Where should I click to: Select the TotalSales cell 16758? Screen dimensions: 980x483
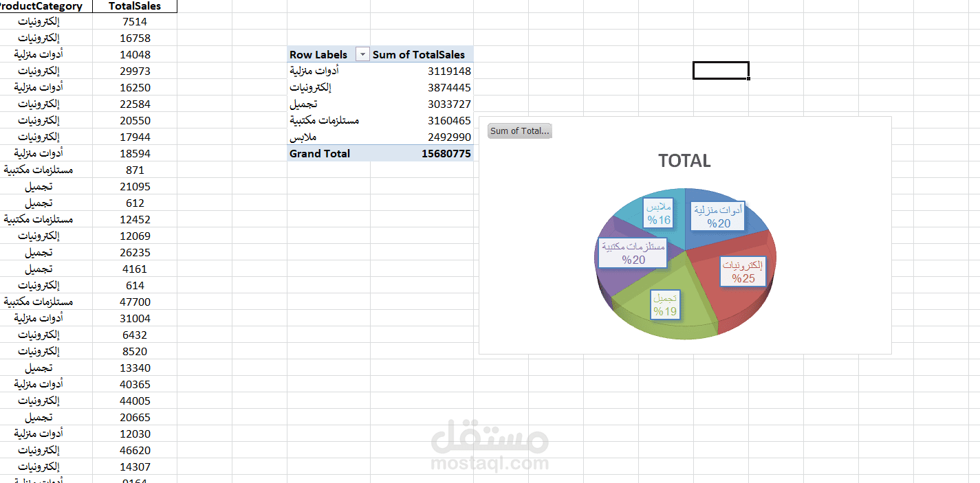point(135,38)
